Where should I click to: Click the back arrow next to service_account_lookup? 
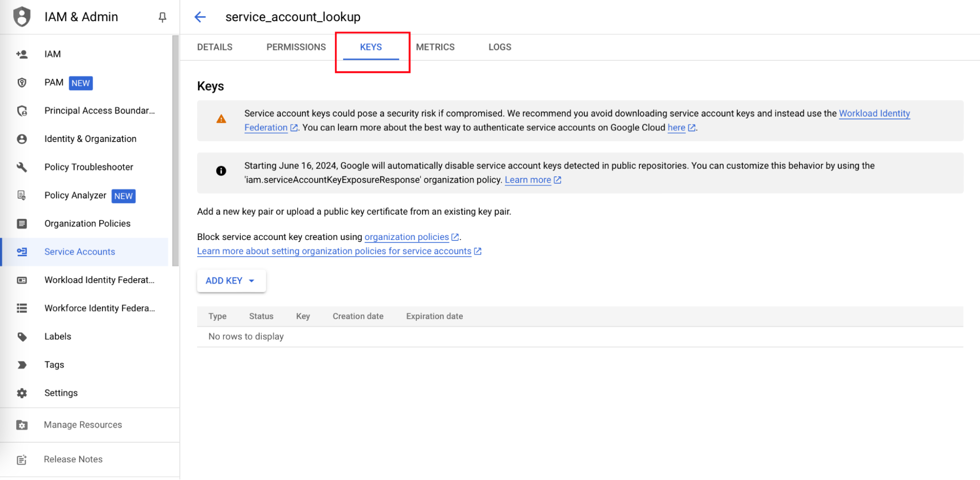tap(200, 17)
